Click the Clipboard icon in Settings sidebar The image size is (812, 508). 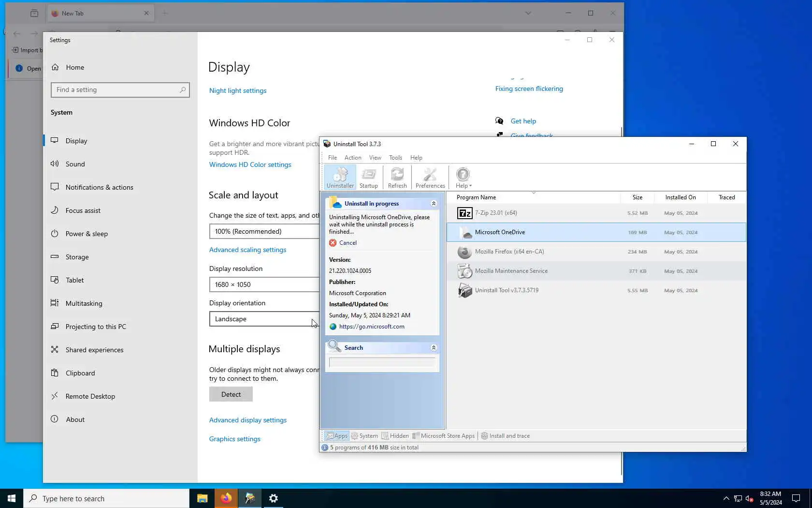click(55, 373)
